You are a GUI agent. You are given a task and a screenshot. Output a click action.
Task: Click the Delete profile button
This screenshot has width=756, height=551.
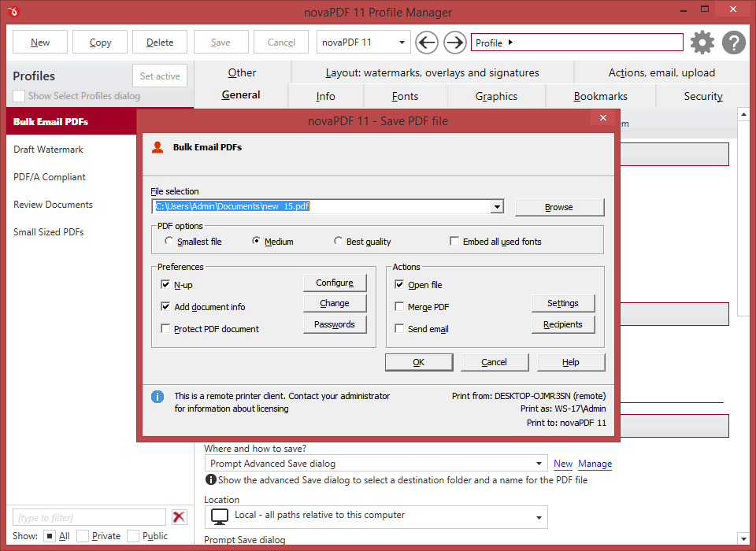160,43
